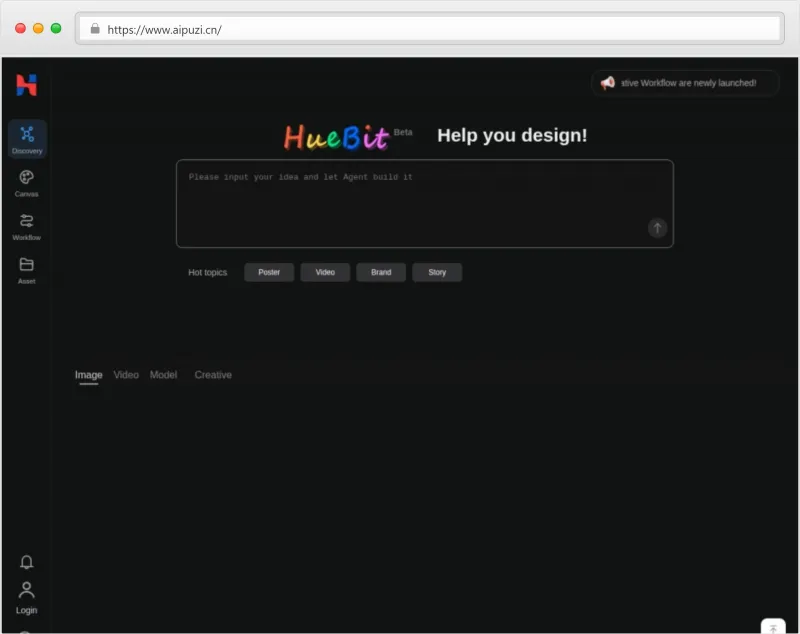Open the Canvas palette icon

pyautogui.click(x=25, y=178)
